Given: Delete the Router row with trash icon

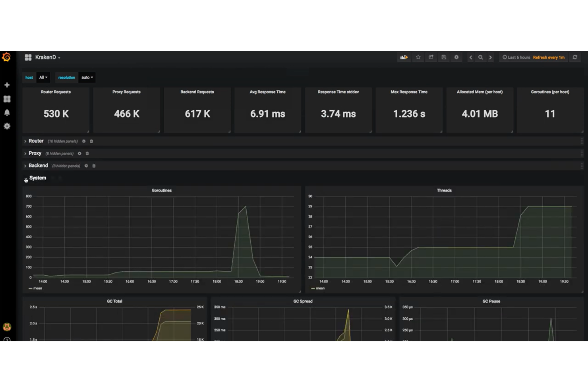Looking at the screenshot, I should [x=91, y=141].
